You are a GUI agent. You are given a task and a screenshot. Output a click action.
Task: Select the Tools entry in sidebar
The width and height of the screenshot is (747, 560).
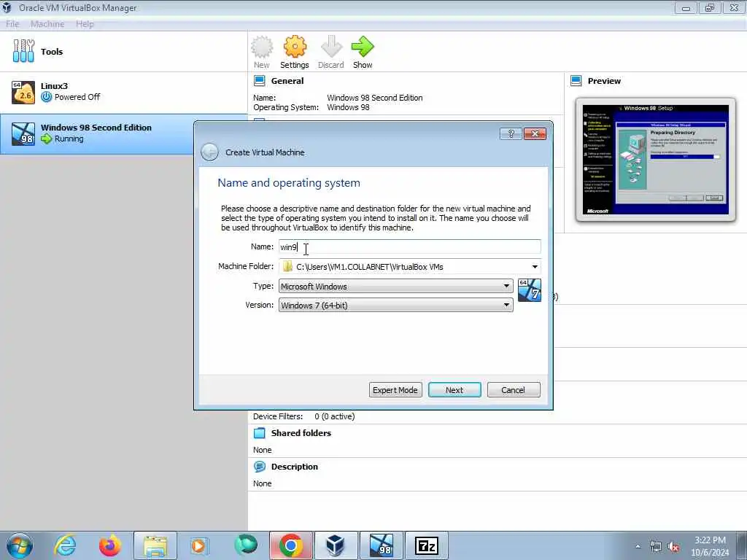coord(123,52)
